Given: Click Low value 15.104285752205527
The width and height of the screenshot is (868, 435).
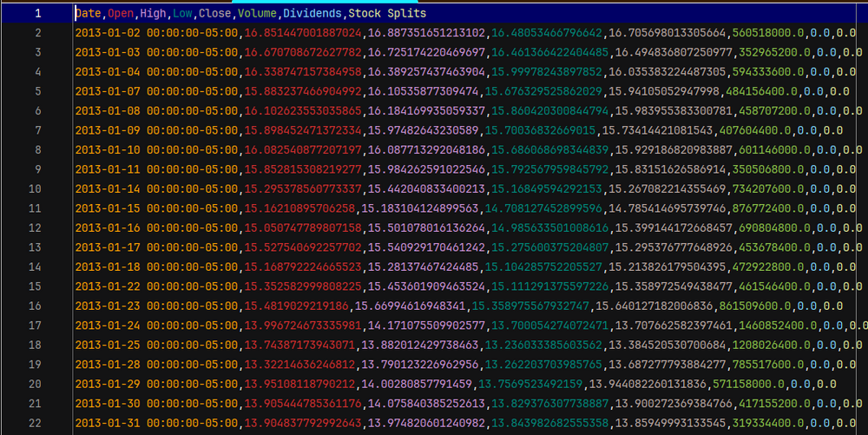Looking at the screenshot, I should [543, 267].
